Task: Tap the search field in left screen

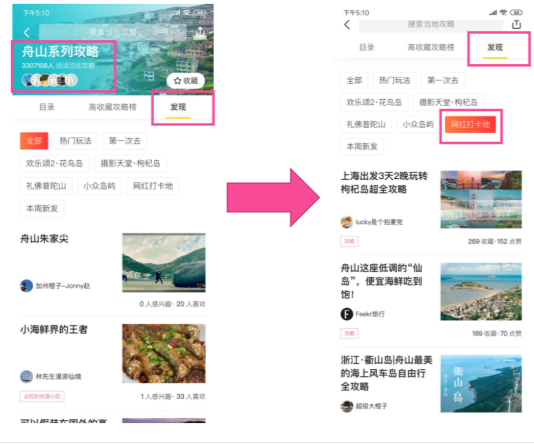Action: coord(113,32)
